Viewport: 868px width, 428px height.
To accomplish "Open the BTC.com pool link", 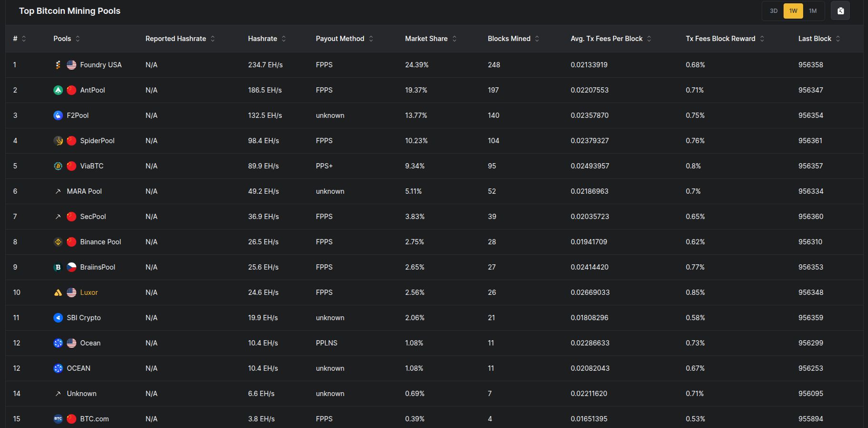I will (x=94, y=419).
